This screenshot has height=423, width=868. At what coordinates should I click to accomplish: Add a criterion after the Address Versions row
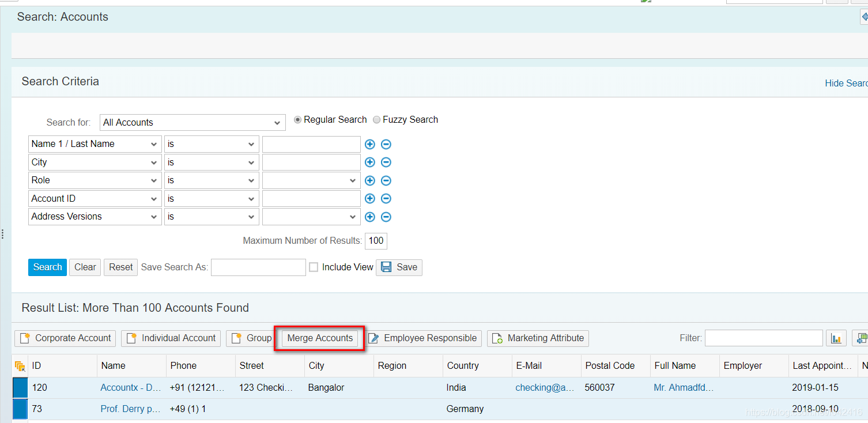370,217
